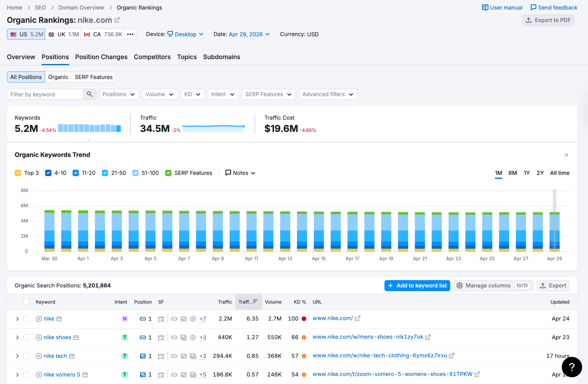This screenshot has width=588, height=384.
Task: Click the Apr 29 bar in trend chart
Action: 554,232
